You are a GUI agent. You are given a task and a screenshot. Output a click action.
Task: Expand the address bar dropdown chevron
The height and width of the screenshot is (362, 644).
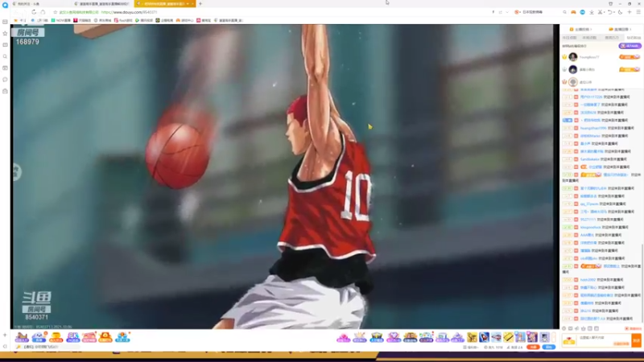[507, 12]
